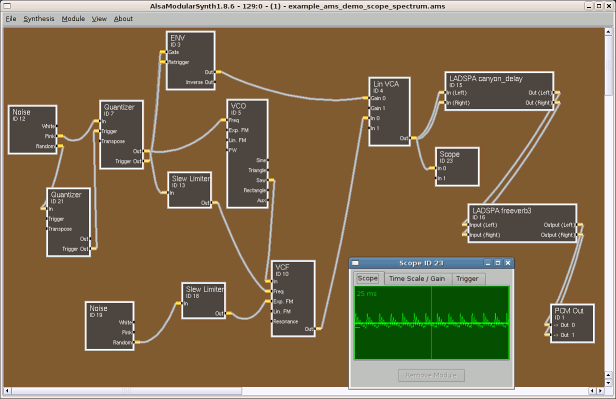Open the View menu
Image resolution: width=616 pixels, height=399 pixels.
pyautogui.click(x=99, y=18)
